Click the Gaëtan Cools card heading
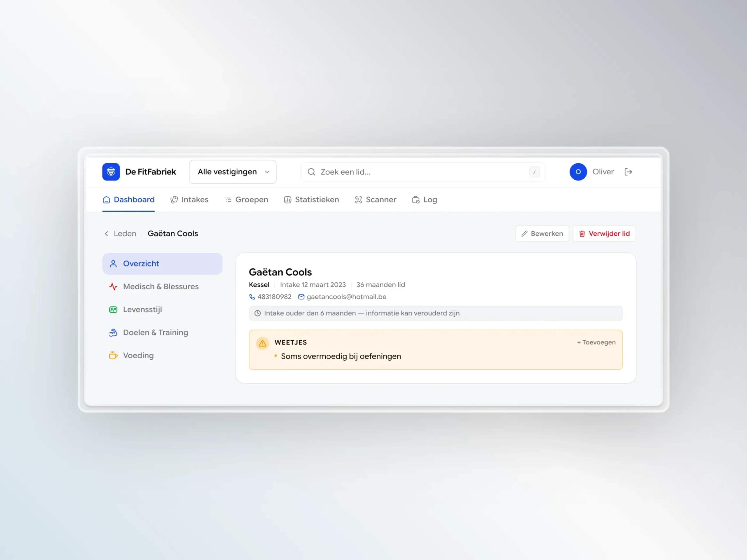The width and height of the screenshot is (747, 560). tap(280, 272)
